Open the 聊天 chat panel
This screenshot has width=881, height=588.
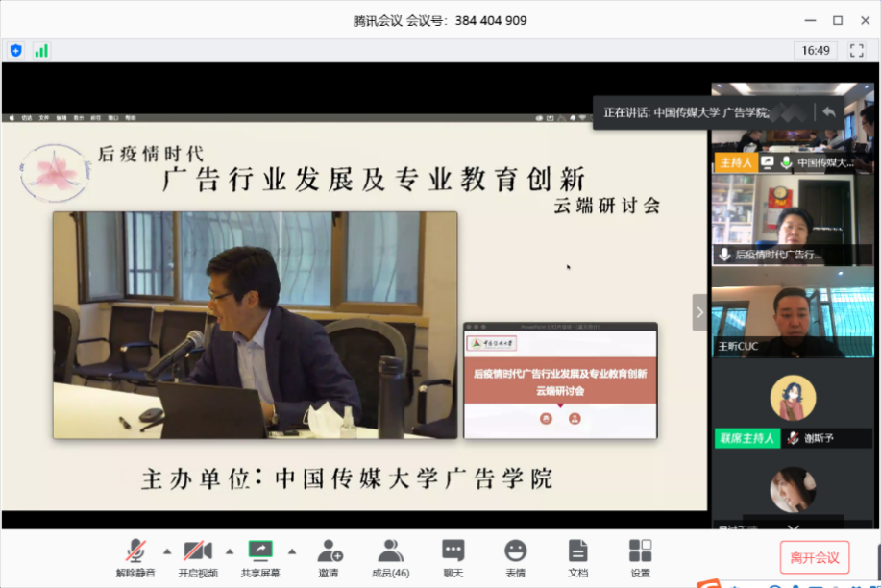point(453,557)
